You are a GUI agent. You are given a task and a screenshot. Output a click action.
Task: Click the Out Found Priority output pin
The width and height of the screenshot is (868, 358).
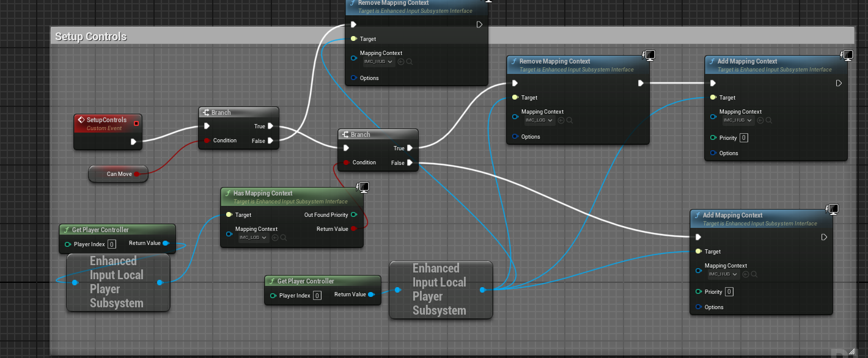(x=353, y=215)
